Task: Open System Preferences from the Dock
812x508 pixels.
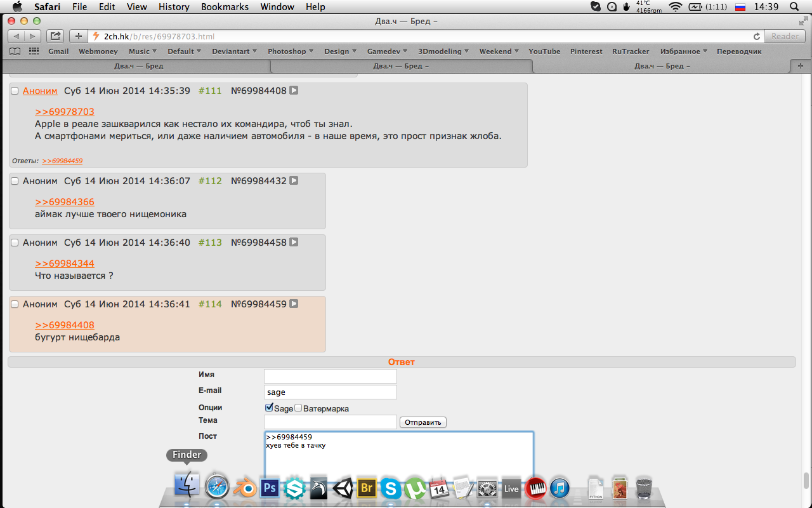Action: point(487,488)
